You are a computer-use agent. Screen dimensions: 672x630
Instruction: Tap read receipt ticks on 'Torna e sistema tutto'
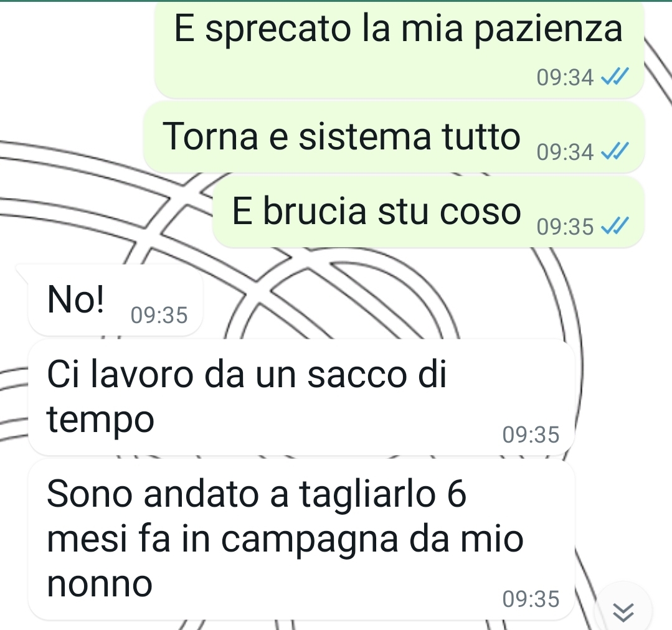pyautogui.click(x=615, y=151)
